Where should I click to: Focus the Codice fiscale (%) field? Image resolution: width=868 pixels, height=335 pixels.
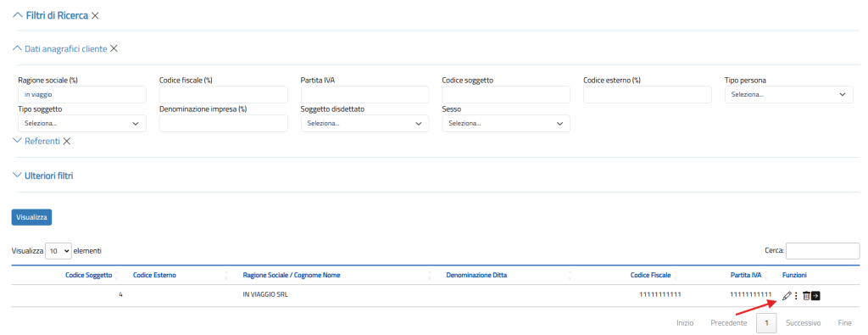[x=223, y=95]
